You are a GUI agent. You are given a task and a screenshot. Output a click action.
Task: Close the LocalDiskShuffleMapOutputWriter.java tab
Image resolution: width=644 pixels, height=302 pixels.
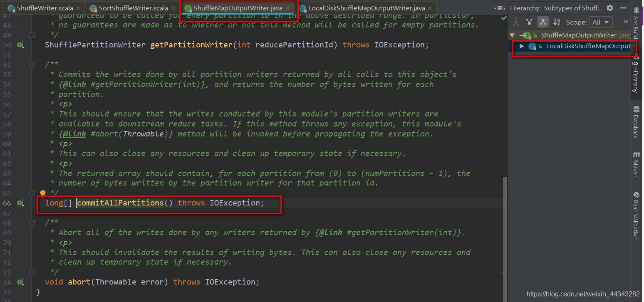tap(430, 8)
